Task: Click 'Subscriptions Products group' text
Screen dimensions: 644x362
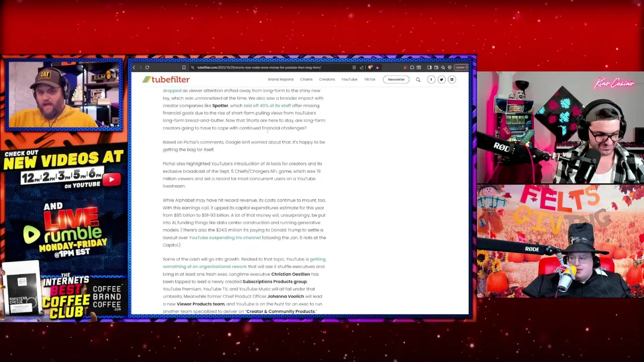Action: [x=275, y=282]
